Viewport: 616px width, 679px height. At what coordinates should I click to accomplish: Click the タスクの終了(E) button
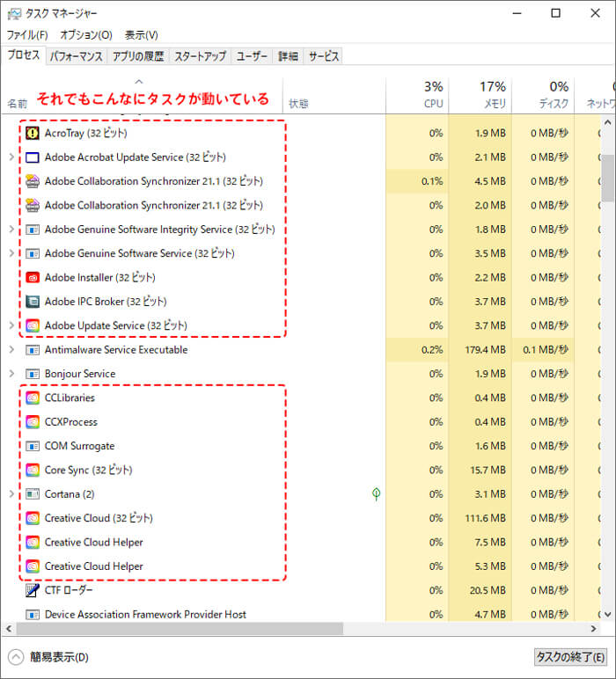[570, 657]
